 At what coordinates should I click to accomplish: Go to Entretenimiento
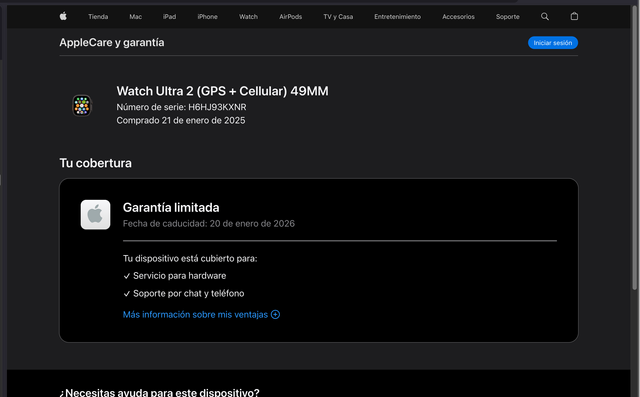click(x=397, y=17)
